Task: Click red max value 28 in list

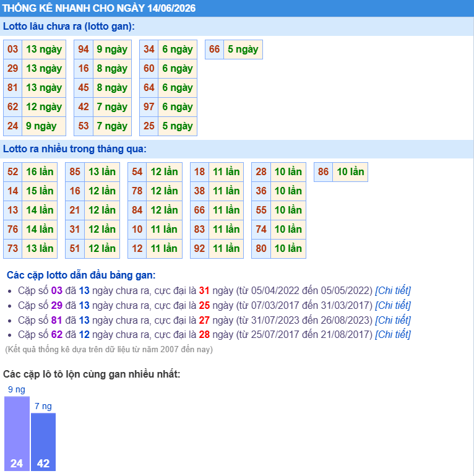Action: pyautogui.click(x=204, y=334)
